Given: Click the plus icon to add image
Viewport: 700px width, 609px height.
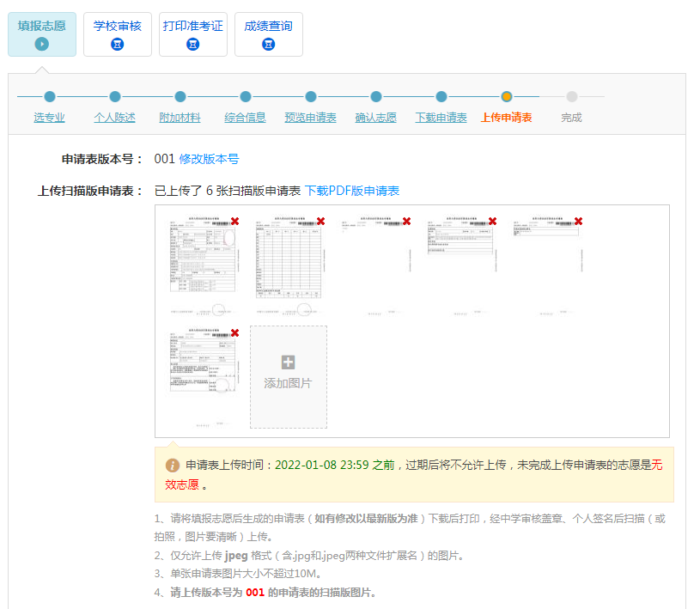Looking at the screenshot, I should pos(289,362).
